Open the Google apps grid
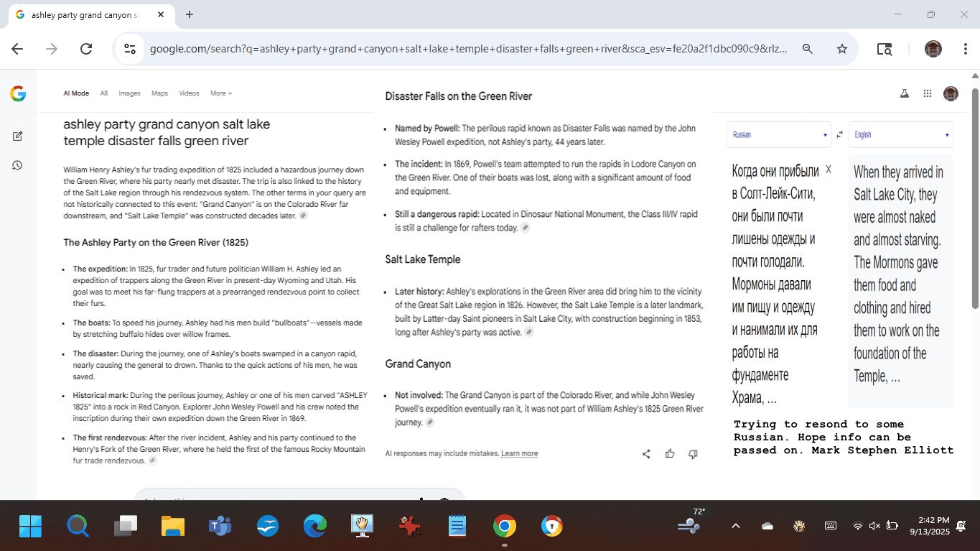Screen dimensions: 980x551 click(928, 93)
